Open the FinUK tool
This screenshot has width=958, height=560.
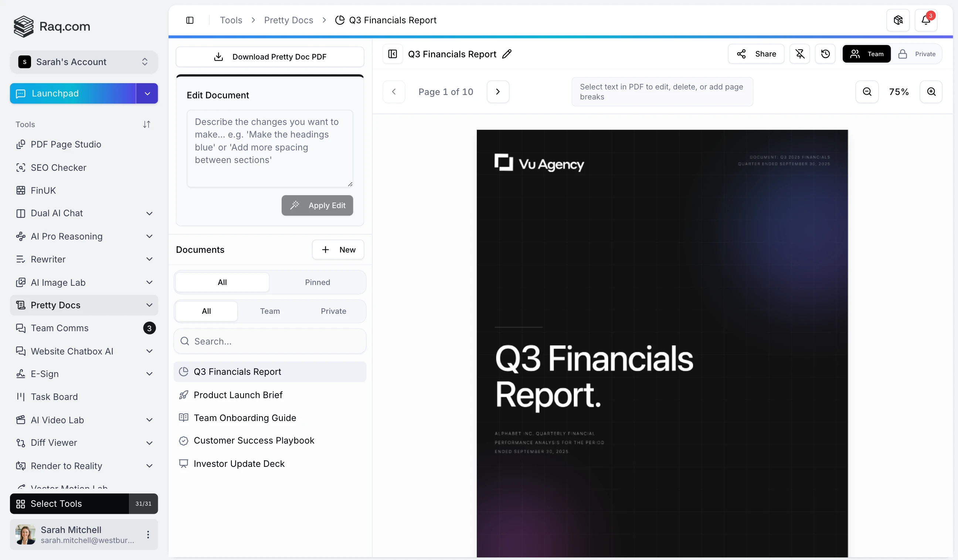click(x=43, y=190)
